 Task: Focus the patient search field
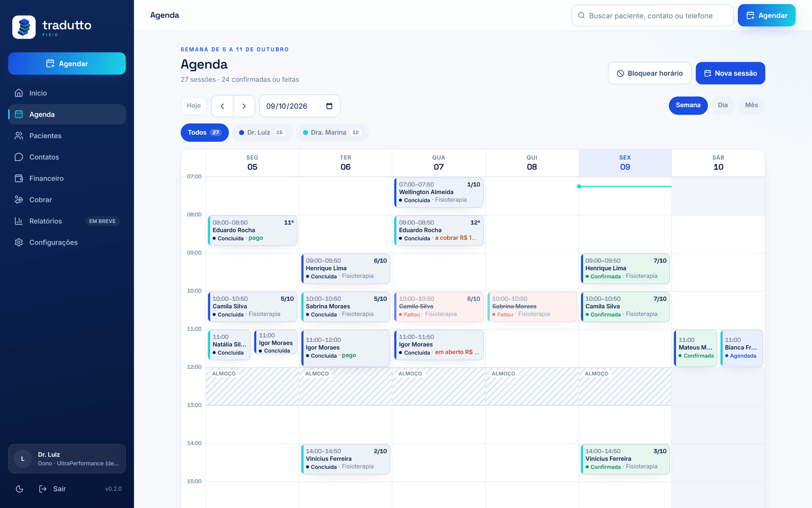point(652,16)
